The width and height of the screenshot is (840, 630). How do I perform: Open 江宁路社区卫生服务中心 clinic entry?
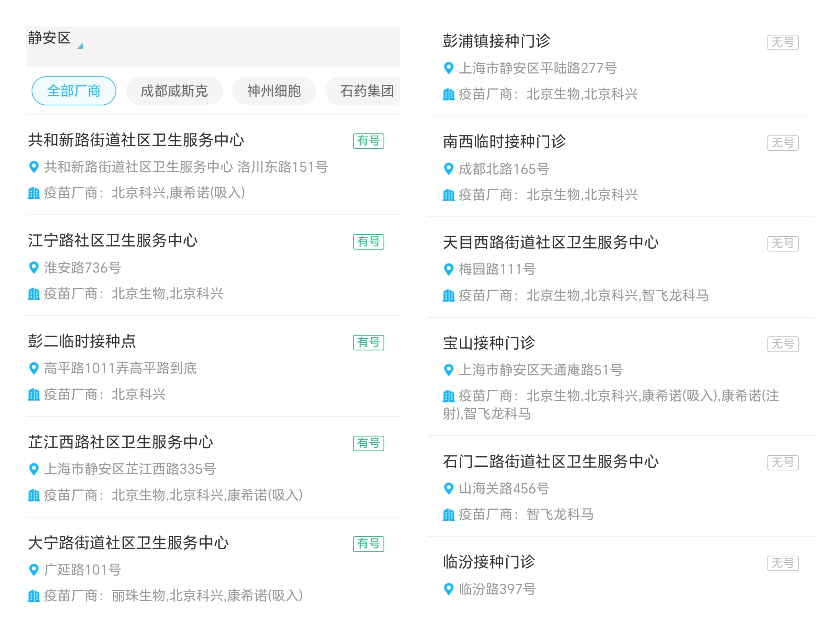tap(113, 241)
